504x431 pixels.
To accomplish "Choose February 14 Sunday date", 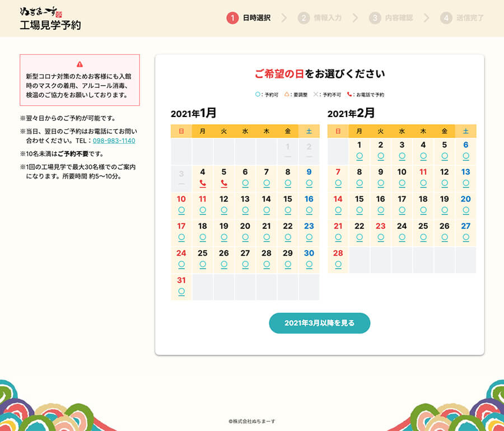I will point(338,204).
